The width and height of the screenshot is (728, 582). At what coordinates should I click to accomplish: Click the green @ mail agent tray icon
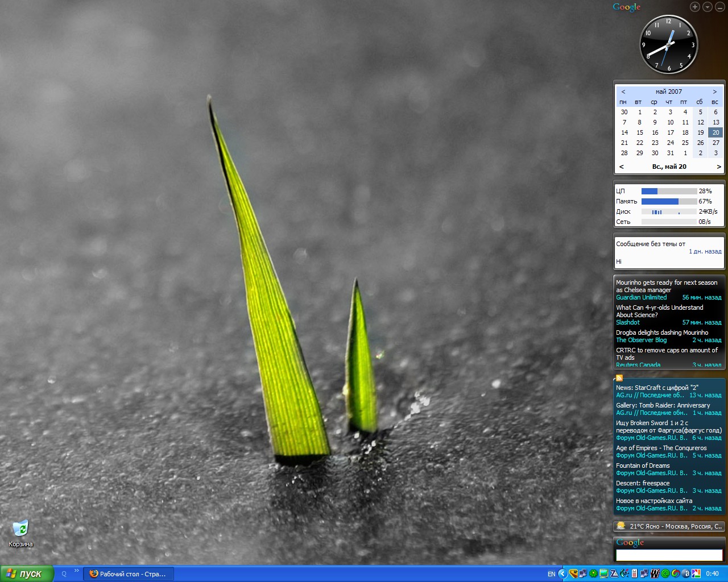[x=665, y=573]
